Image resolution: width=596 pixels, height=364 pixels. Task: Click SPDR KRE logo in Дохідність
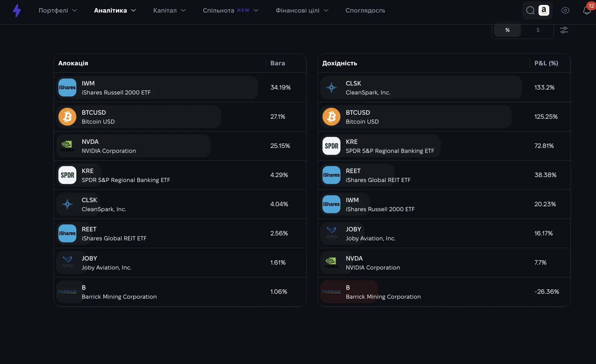coord(332,146)
